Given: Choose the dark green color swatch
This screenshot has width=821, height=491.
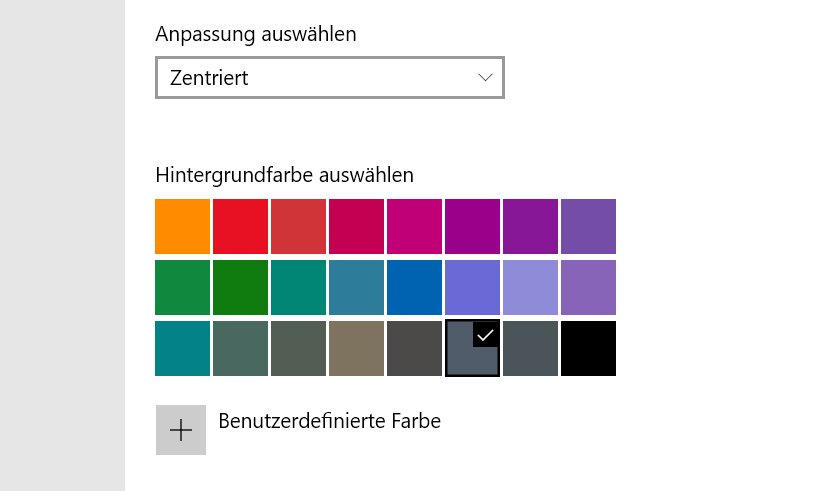Looking at the screenshot, I should [241, 288].
